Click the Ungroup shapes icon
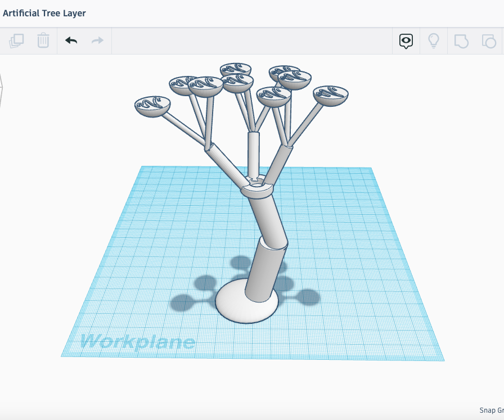 (488, 41)
